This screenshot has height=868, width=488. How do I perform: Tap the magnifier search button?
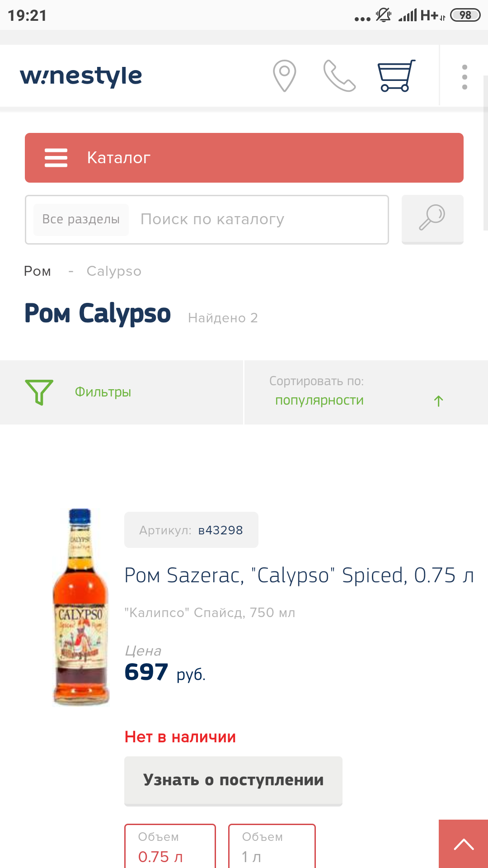point(432,219)
